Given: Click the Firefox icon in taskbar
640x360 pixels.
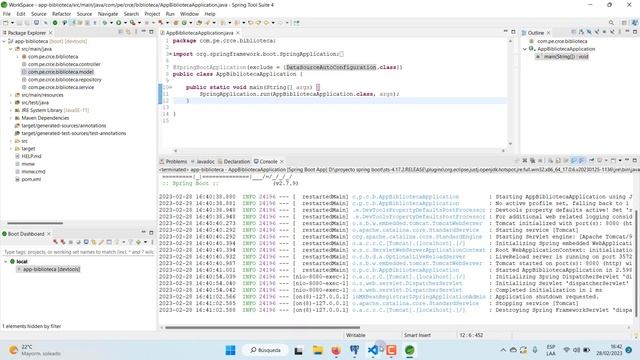Looking at the screenshot, I should [336, 350].
